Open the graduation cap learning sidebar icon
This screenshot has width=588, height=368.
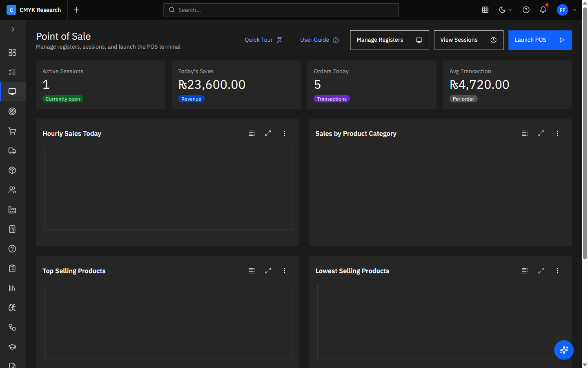pos(12,347)
